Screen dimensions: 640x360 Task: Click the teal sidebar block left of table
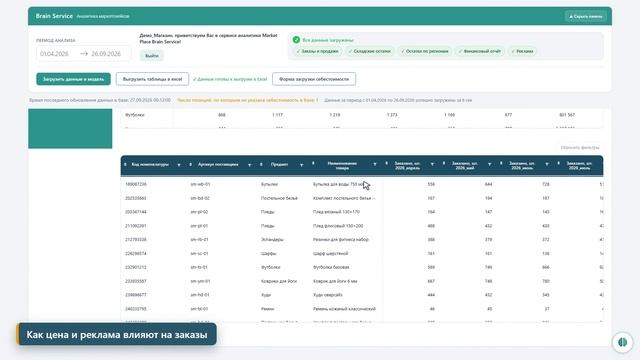click(x=70, y=129)
